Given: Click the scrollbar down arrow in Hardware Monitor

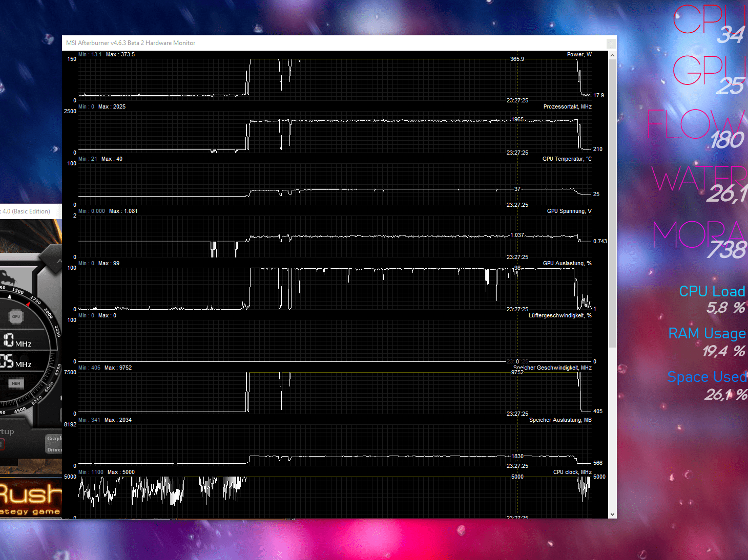Looking at the screenshot, I should point(612,514).
